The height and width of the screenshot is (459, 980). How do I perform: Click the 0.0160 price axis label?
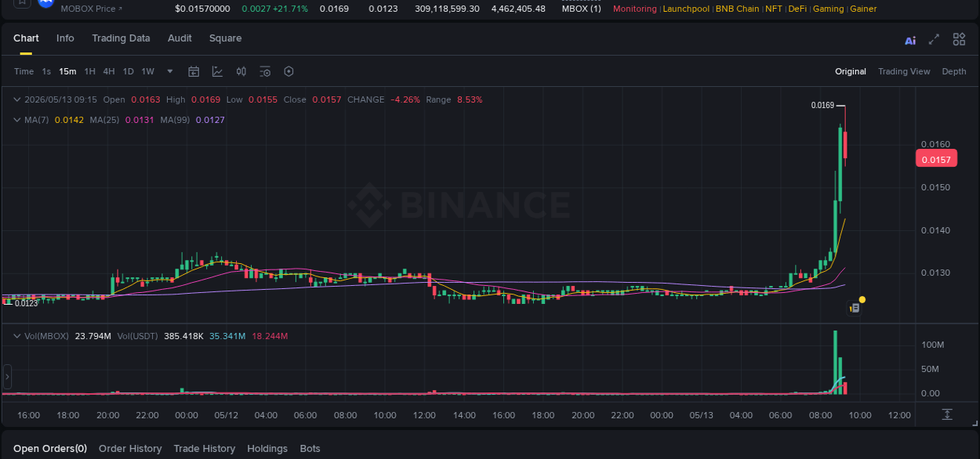coord(935,144)
